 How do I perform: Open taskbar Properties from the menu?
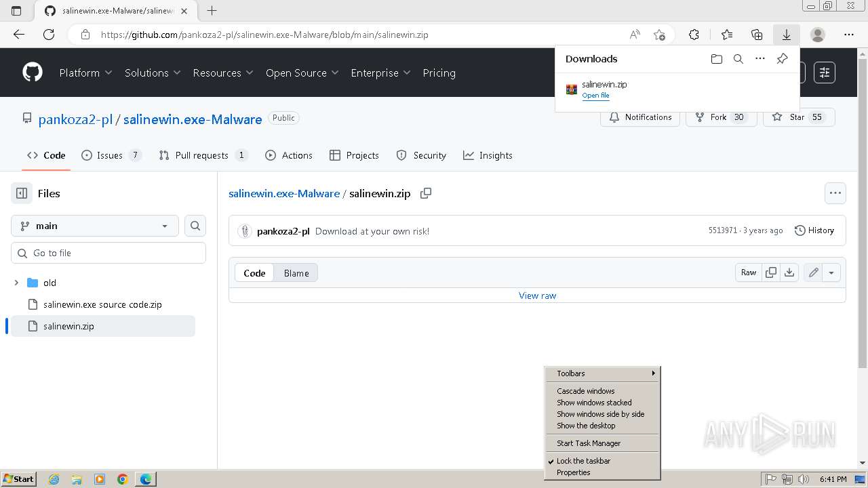coord(602,472)
